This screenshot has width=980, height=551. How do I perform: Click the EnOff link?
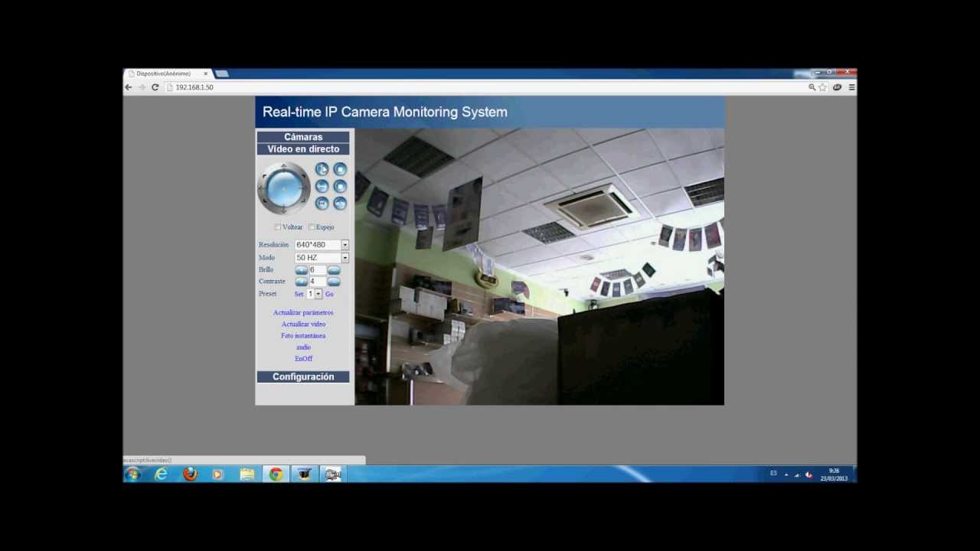pos(303,359)
